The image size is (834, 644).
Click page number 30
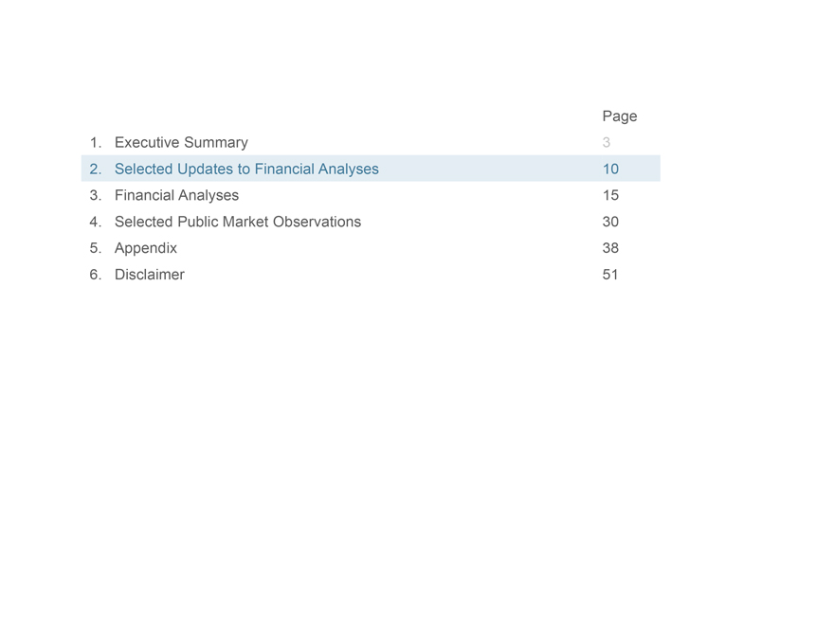pyautogui.click(x=610, y=222)
